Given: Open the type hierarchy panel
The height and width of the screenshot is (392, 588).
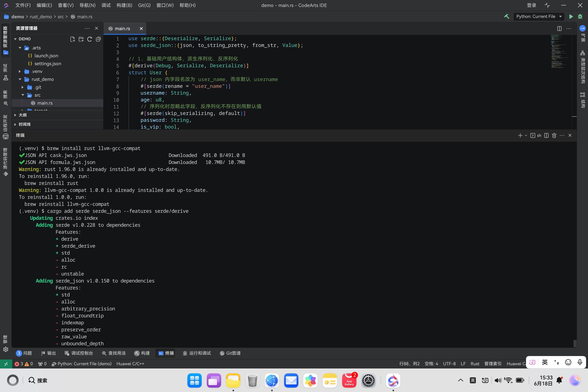Looking at the screenshot, I should coord(583,67).
